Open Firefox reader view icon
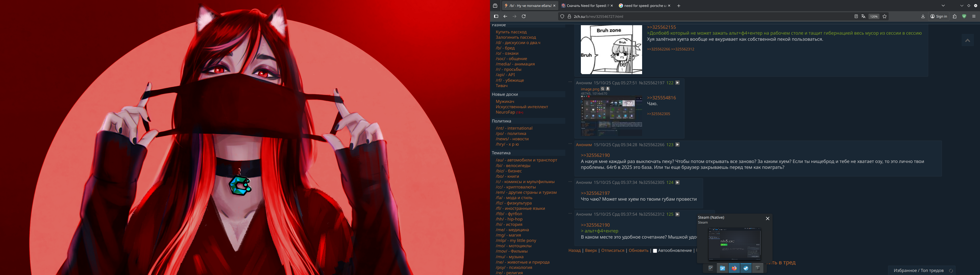The image size is (980, 275). coord(856,16)
